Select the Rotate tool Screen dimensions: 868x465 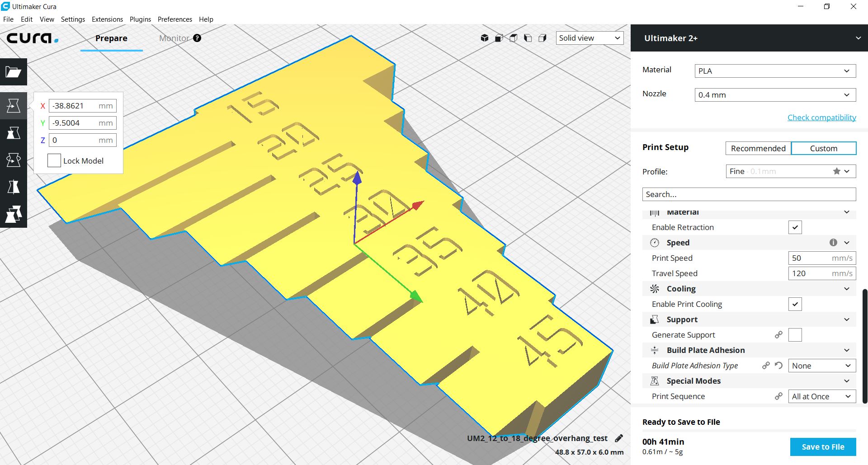[x=14, y=160]
